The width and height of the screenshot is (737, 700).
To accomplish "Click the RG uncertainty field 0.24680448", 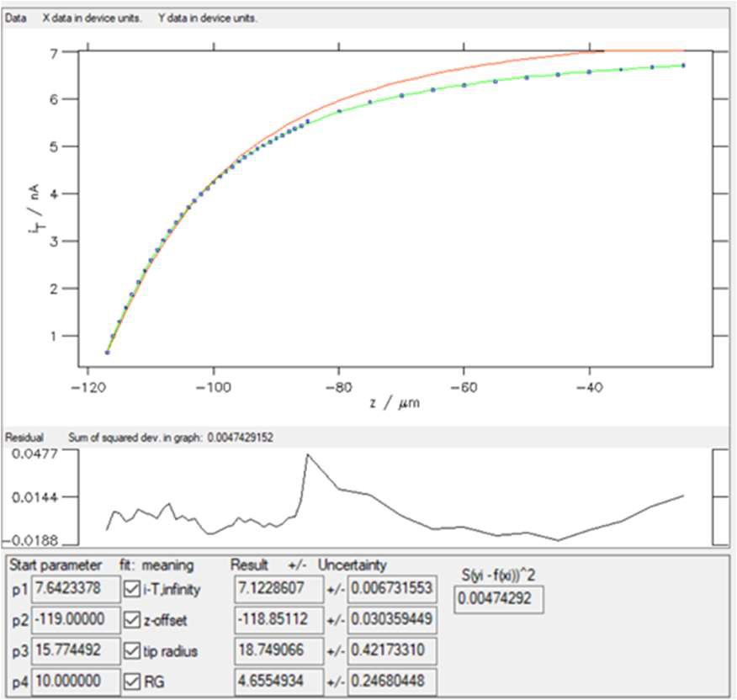I will pyautogui.click(x=391, y=681).
